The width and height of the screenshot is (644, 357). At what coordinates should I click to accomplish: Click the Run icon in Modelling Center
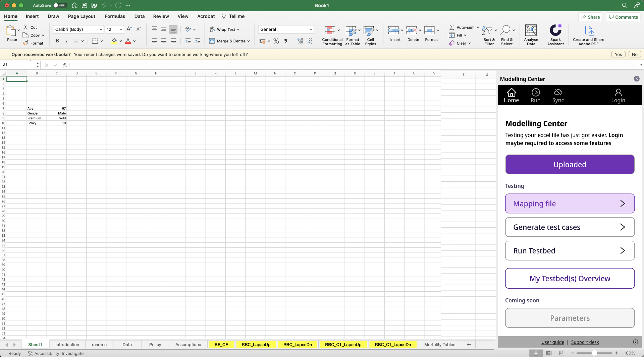click(536, 92)
